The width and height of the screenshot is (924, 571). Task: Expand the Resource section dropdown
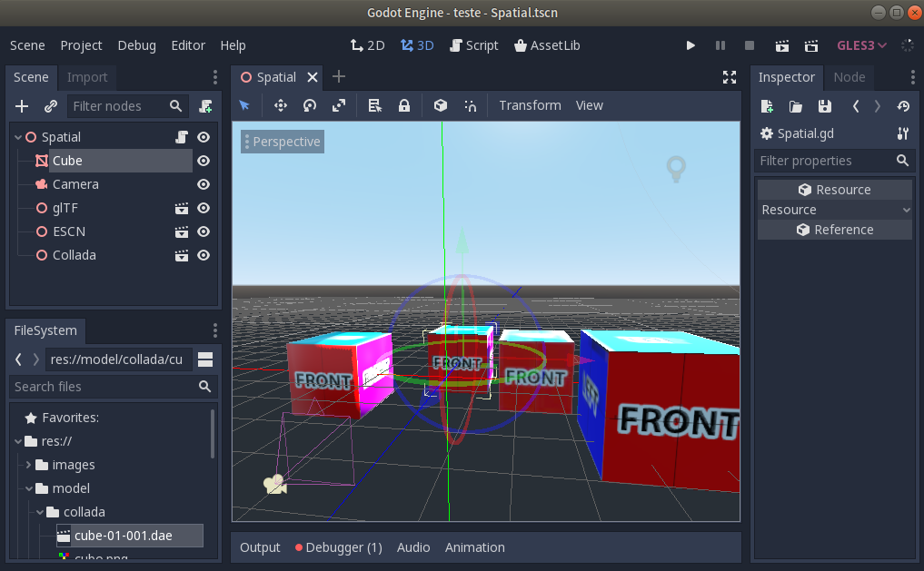point(834,210)
